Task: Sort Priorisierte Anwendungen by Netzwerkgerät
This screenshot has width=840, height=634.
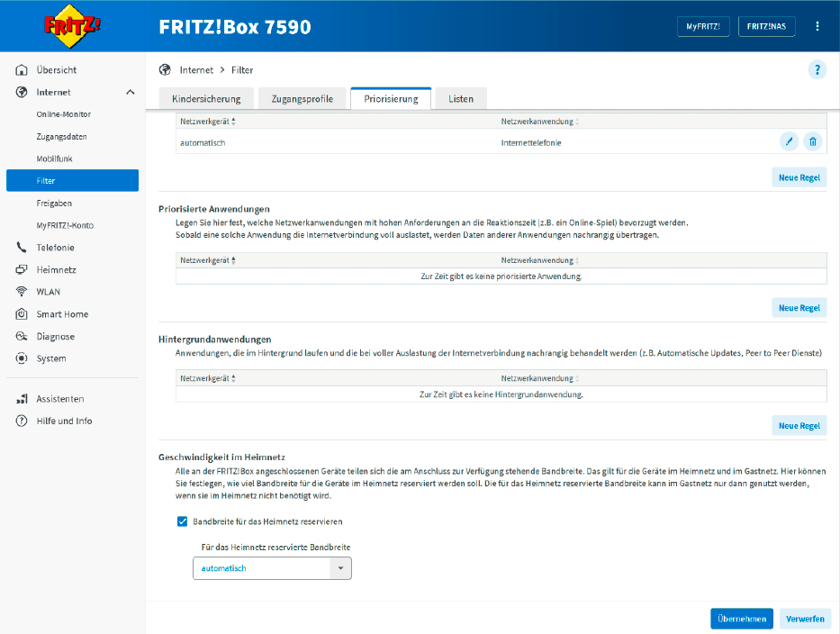Action: coord(207,260)
